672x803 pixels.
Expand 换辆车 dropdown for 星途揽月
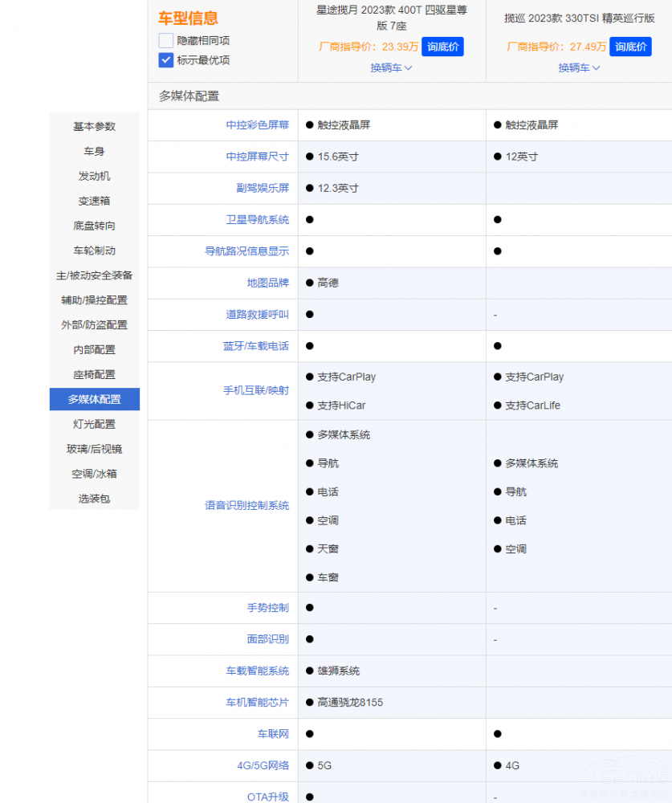click(x=391, y=68)
